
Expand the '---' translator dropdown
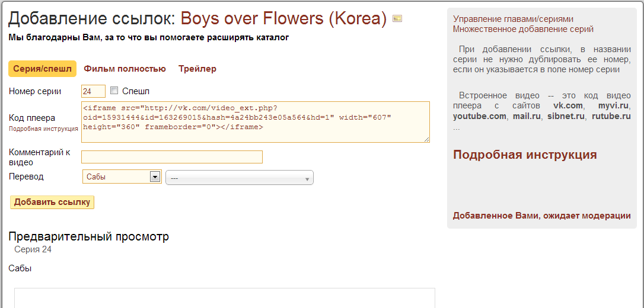tap(239, 178)
